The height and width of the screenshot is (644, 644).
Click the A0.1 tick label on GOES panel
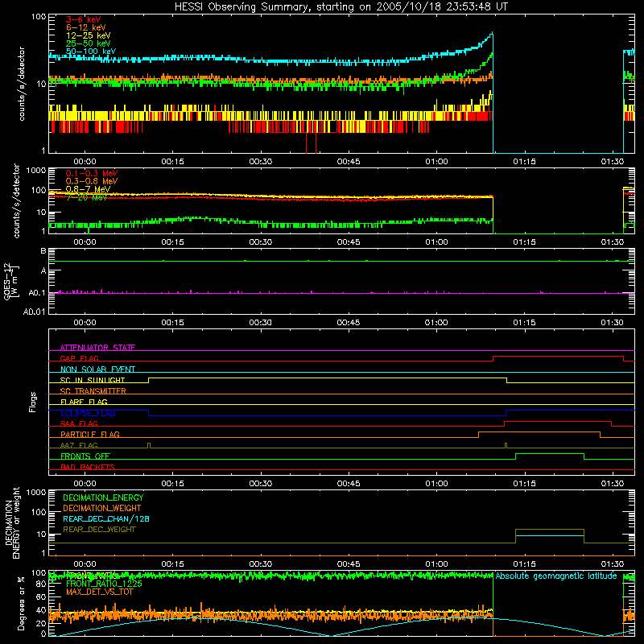pos(37,293)
